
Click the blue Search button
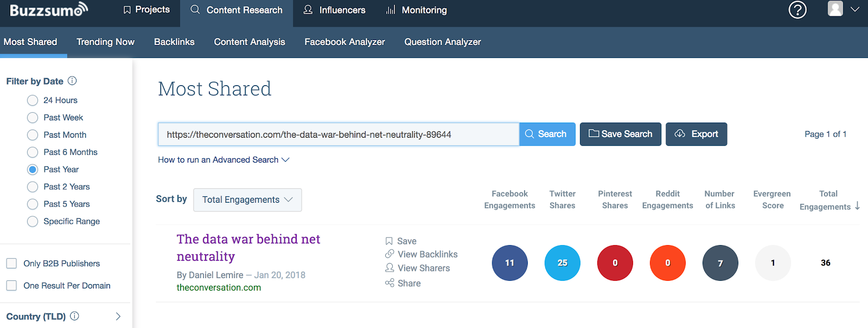547,134
